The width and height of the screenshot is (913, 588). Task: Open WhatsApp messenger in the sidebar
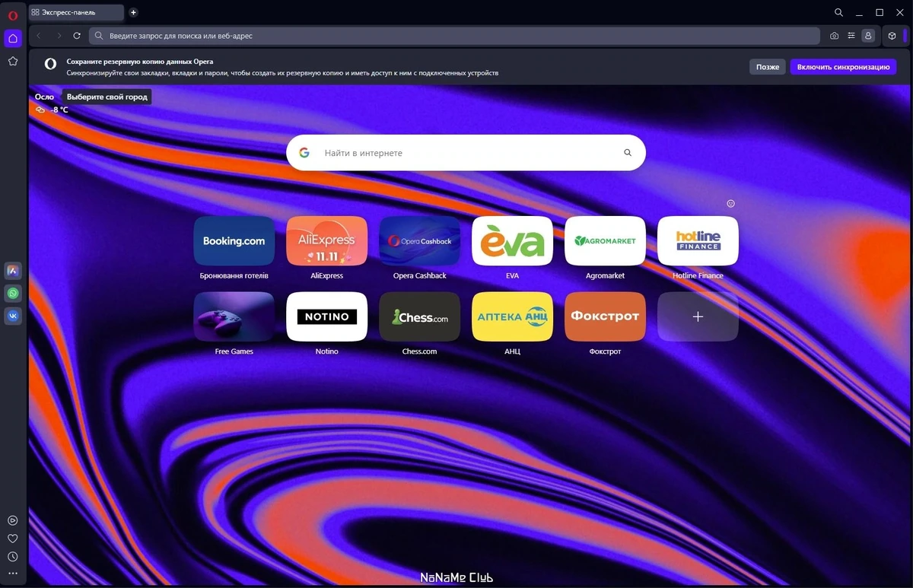(13, 293)
